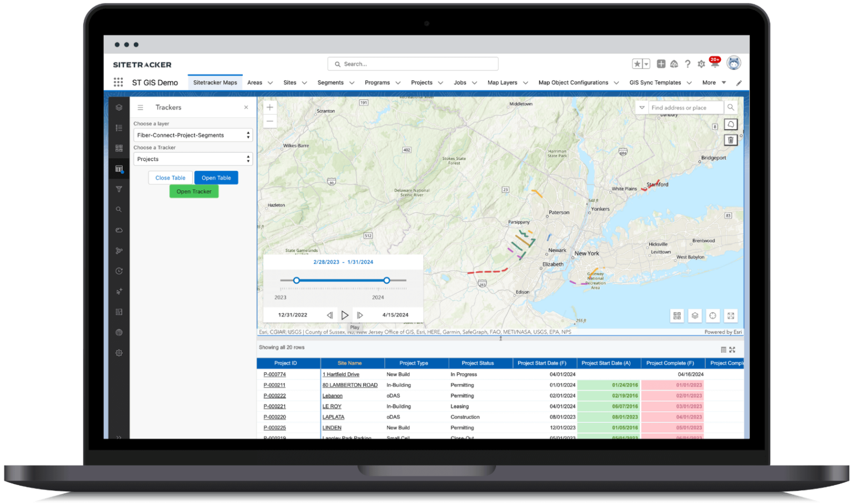
Task: Click the sketch tool icon above the trash icon
Action: point(730,124)
